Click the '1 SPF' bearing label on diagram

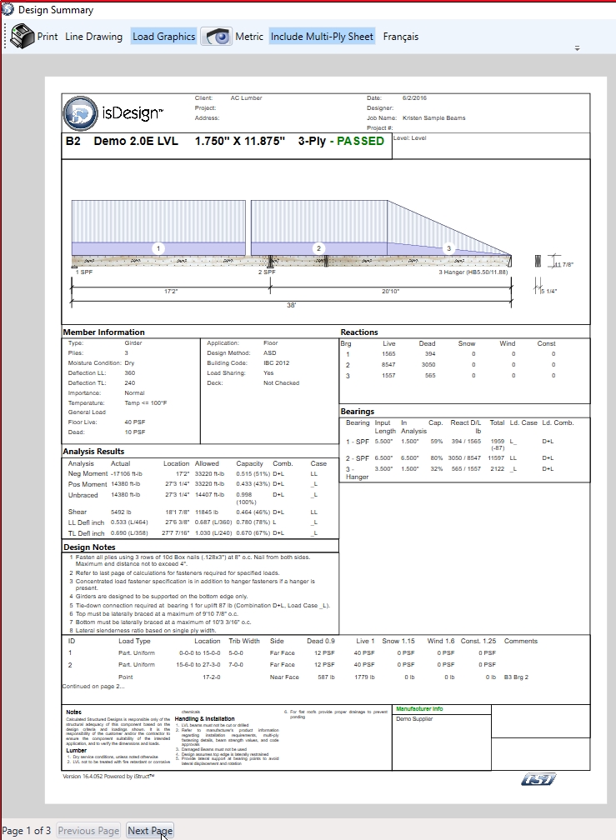coord(84,272)
